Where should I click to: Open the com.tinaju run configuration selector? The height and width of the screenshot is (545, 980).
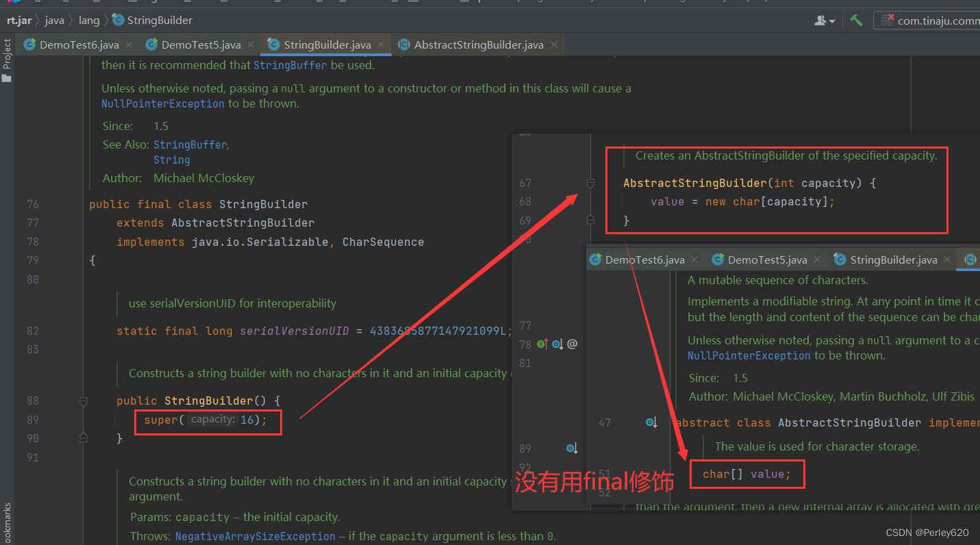pyautogui.click(x=928, y=21)
